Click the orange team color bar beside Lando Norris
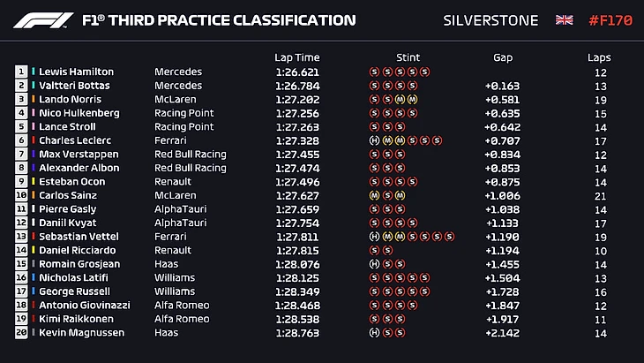This screenshot has height=363, width=644. (x=34, y=100)
